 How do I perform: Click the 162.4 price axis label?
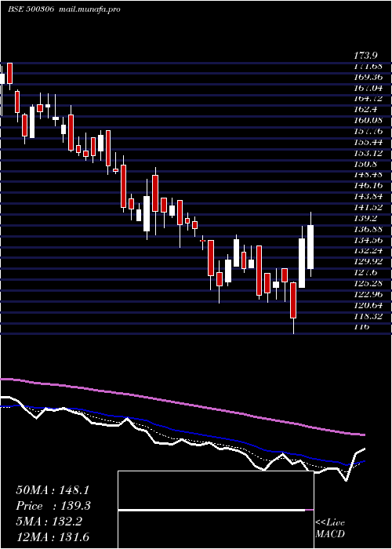click(365, 109)
